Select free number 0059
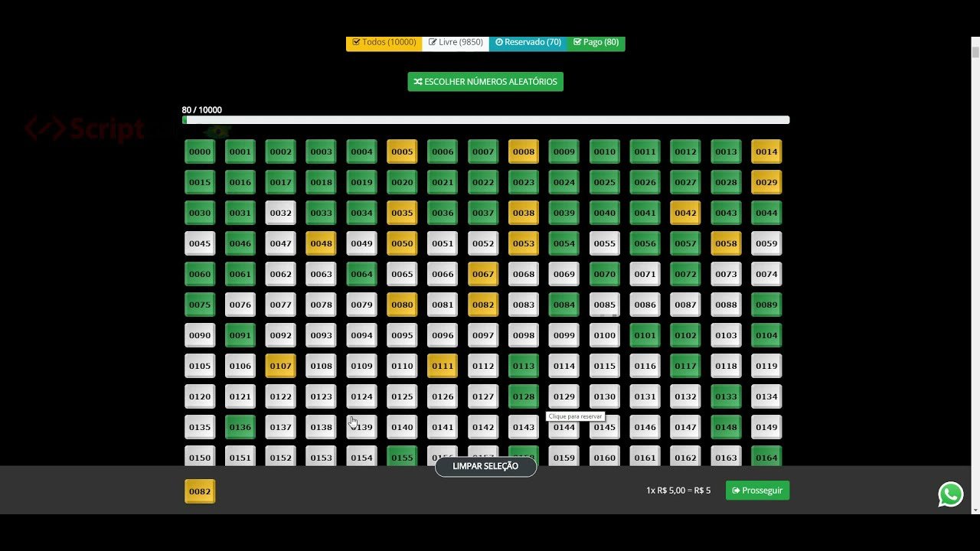Image resolution: width=980 pixels, height=551 pixels. pos(766,243)
